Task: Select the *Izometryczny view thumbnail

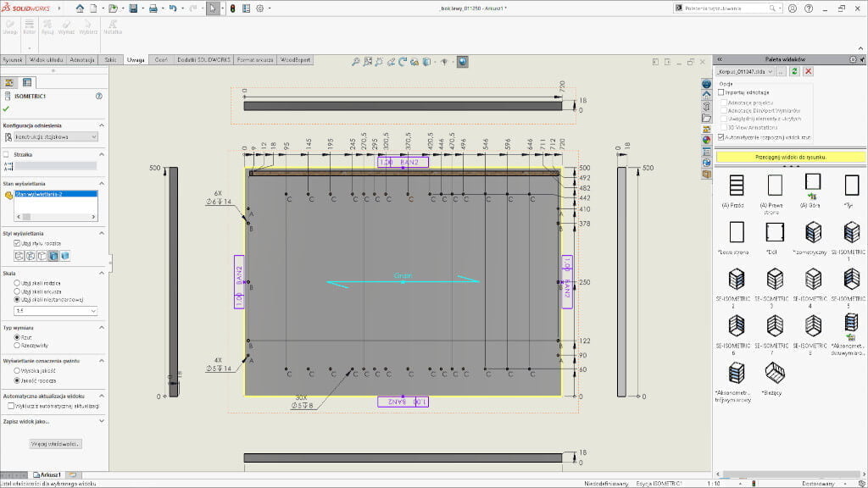Action: tap(813, 232)
